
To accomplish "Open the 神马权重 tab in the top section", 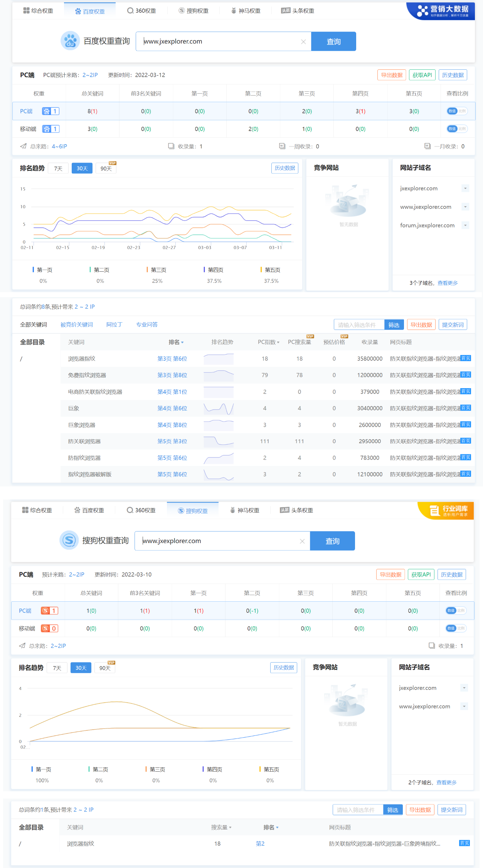I will pos(246,11).
